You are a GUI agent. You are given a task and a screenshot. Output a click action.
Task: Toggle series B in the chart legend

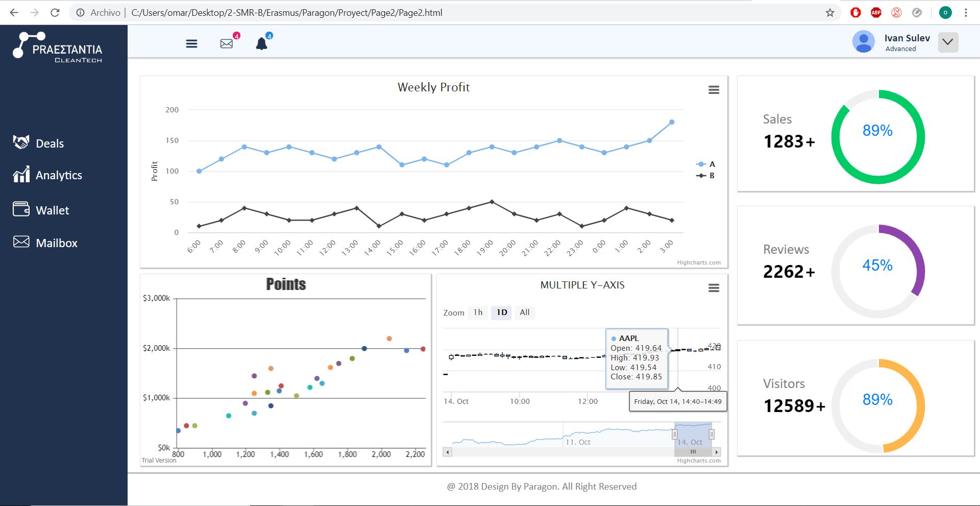click(706, 176)
